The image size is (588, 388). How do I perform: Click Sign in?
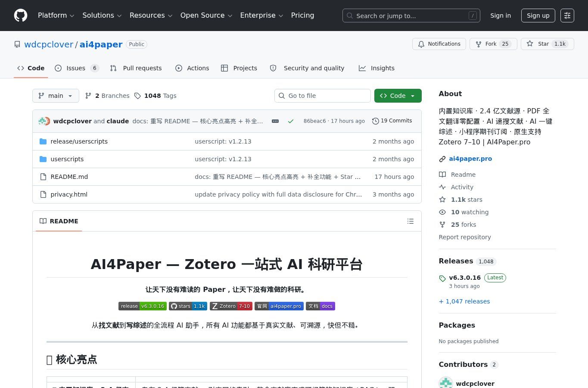tap(501, 16)
